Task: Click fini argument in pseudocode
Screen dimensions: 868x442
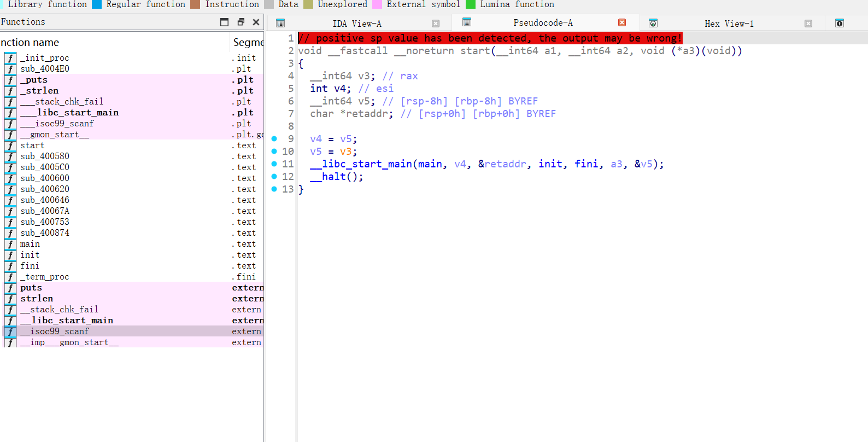Action: 586,164
